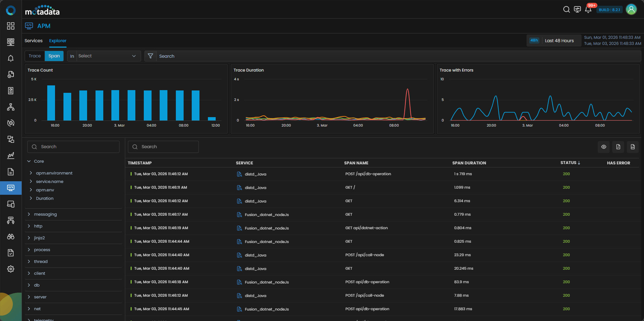
Task: Click the filter funnel icon
Action: pyautogui.click(x=151, y=56)
